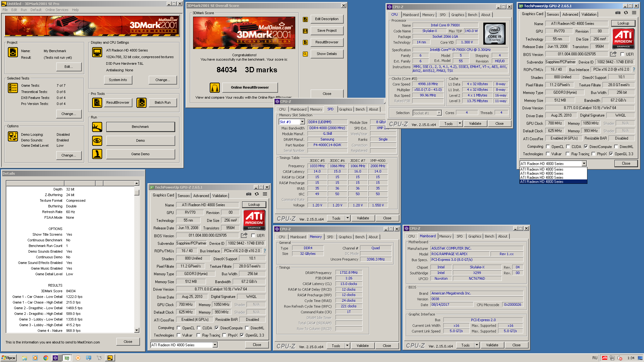Open the GPU selector dropdown in lower GPU-Z window
Image resolution: width=644 pixels, height=362 pixels.
[215, 345]
